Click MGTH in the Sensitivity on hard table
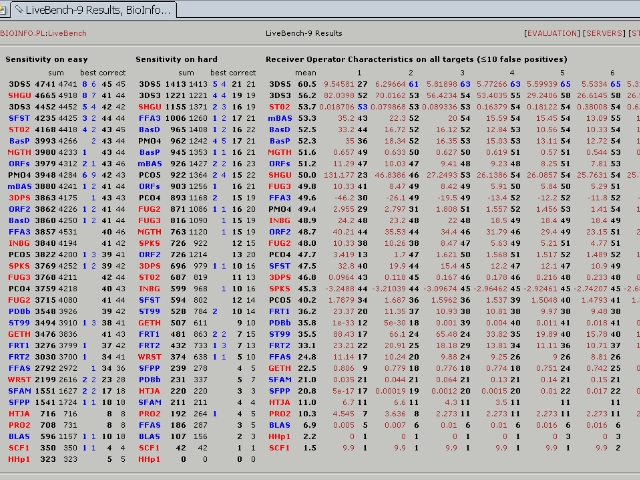The height and width of the screenshot is (480, 640). [149, 231]
